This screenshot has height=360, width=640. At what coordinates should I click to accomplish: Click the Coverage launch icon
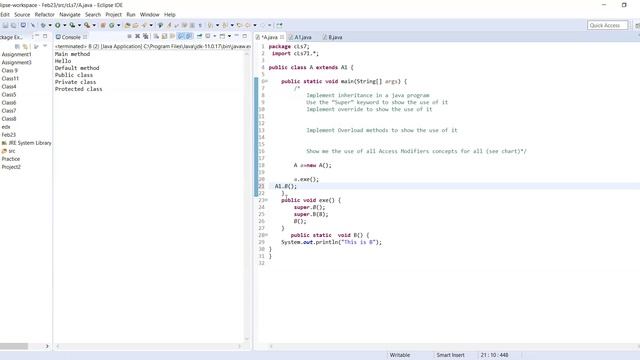tap(72, 25)
